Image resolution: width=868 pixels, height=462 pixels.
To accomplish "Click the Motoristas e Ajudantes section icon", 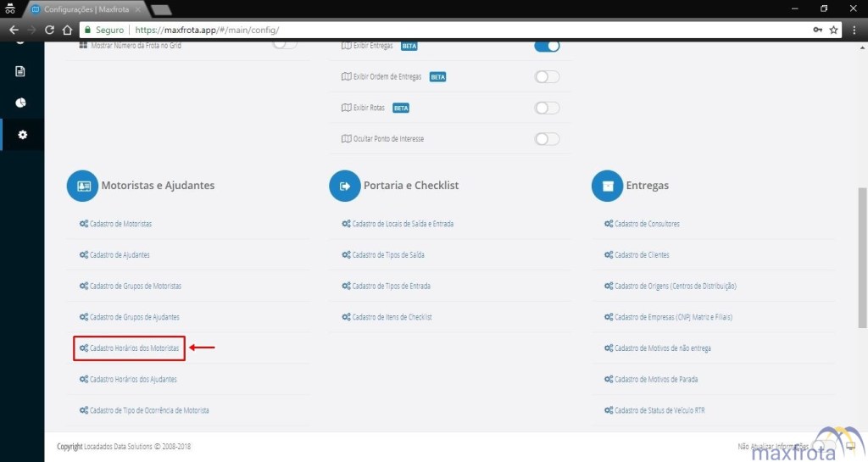I will pos(82,186).
